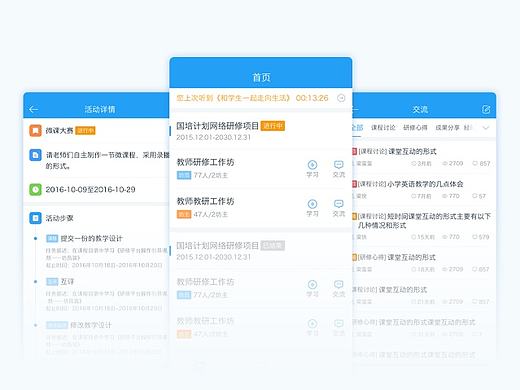Tap the compose post icon on 交流 screen
The width and height of the screenshot is (520, 390).
[x=486, y=109]
